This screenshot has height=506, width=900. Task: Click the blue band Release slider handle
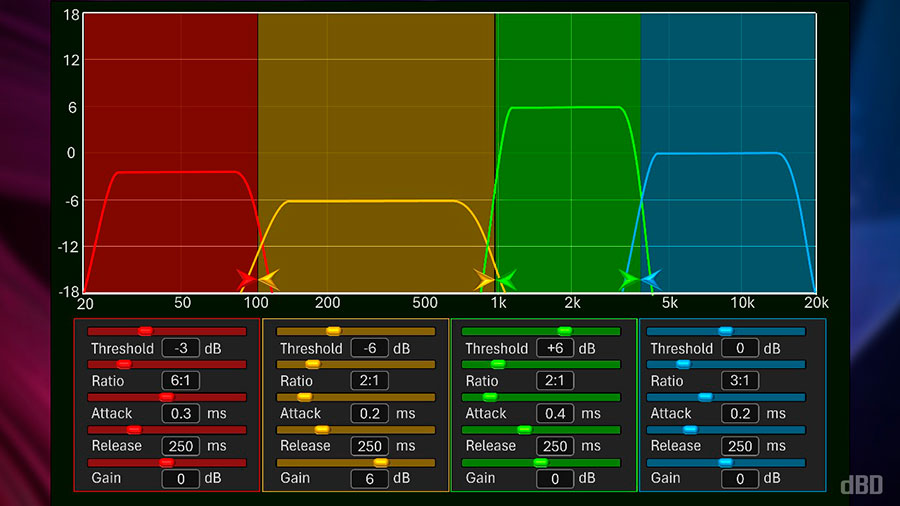point(690,430)
